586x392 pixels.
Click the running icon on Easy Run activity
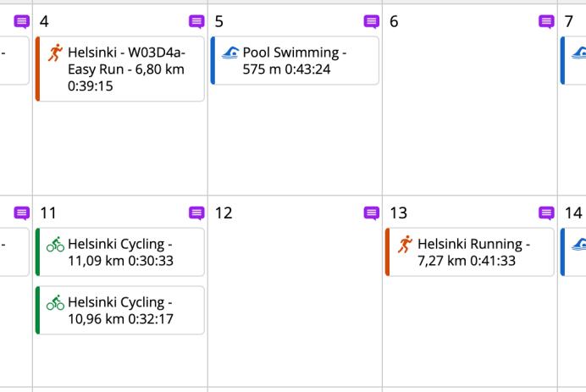click(55, 52)
